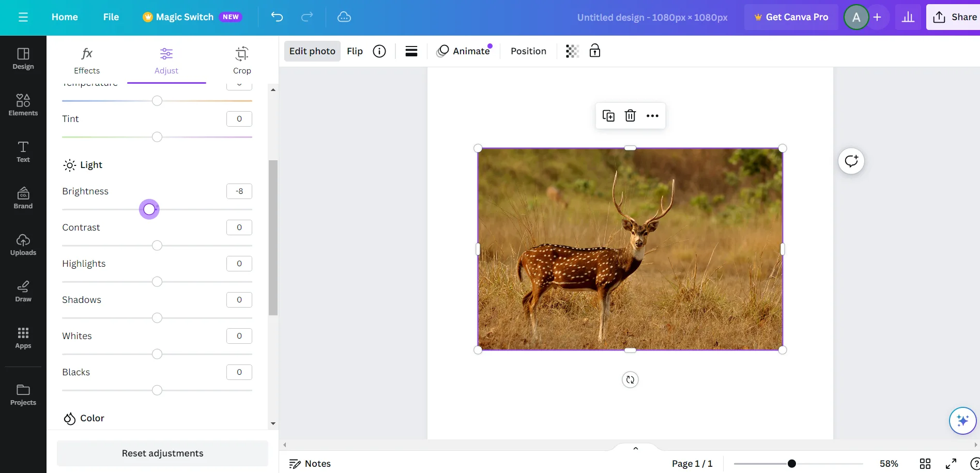Image resolution: width=980 pixels, height=473 pixels.
Task: Click the Contrast value input field
Action: click(x=239, y=227)
